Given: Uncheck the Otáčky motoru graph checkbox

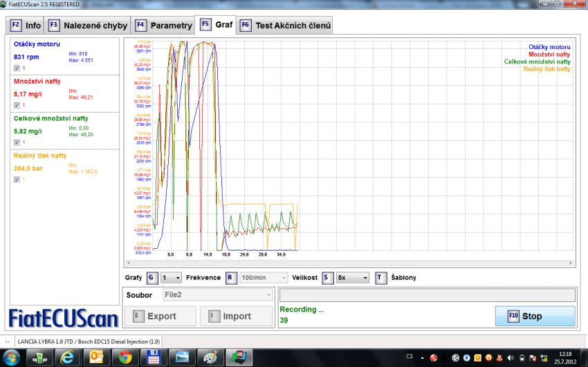Looking at the screenshot, I should coord(17,68).
